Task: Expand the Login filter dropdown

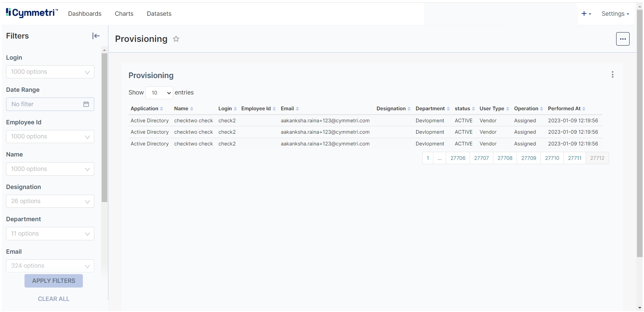Action: tap(50, 72)
